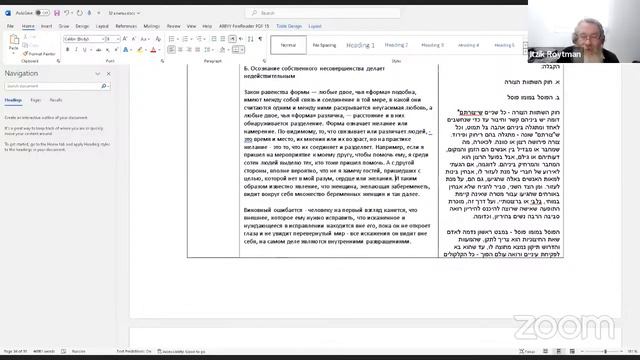Click the Text Highlight Color swatch

[x=140, y=50]
